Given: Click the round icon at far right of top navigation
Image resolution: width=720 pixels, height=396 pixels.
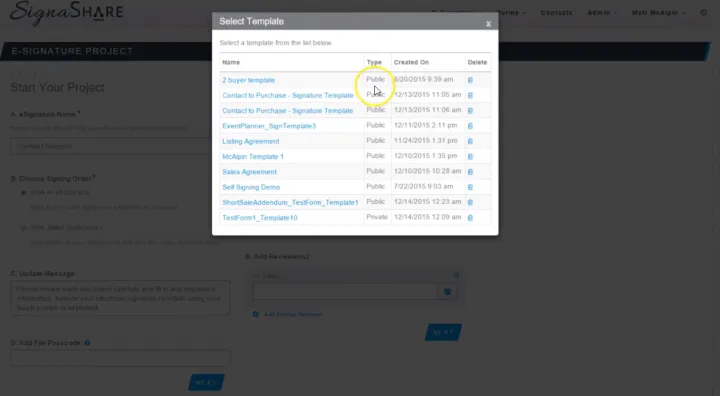Looking at the screenshot, I should tap(703, 12).
